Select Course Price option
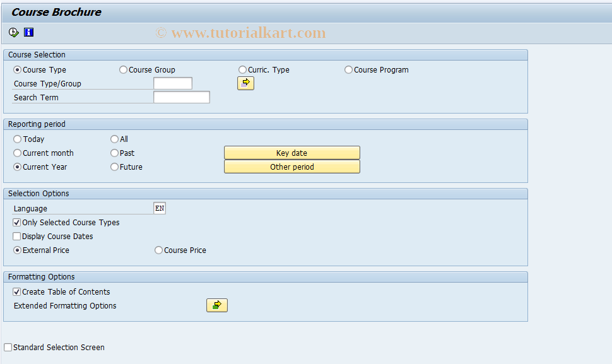 tap(158, 250)
